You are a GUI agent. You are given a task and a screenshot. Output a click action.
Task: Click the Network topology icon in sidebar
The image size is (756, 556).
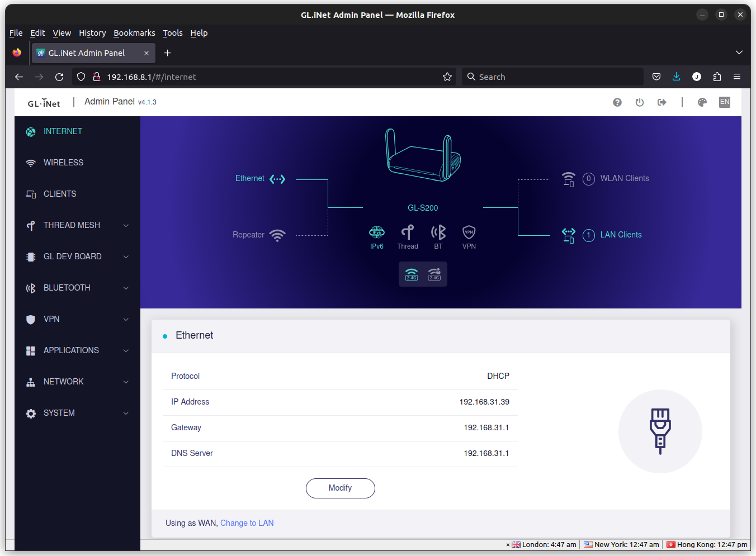click(x=31, y=382)
